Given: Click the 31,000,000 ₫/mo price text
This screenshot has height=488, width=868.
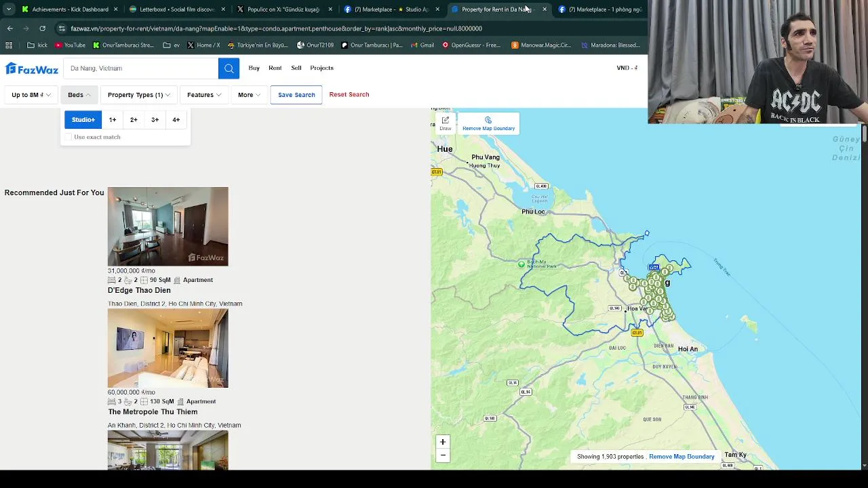Looking at the screenshot, I should pos(132,270).
